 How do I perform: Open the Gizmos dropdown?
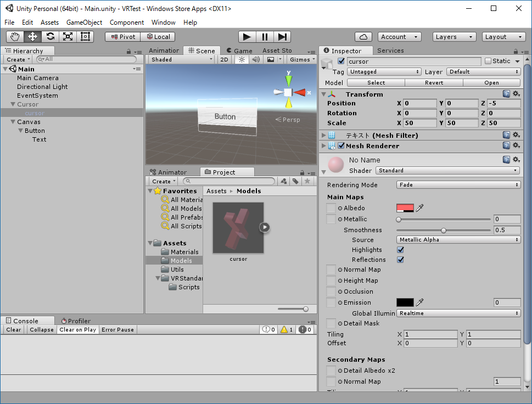click(x=302, y=59)
